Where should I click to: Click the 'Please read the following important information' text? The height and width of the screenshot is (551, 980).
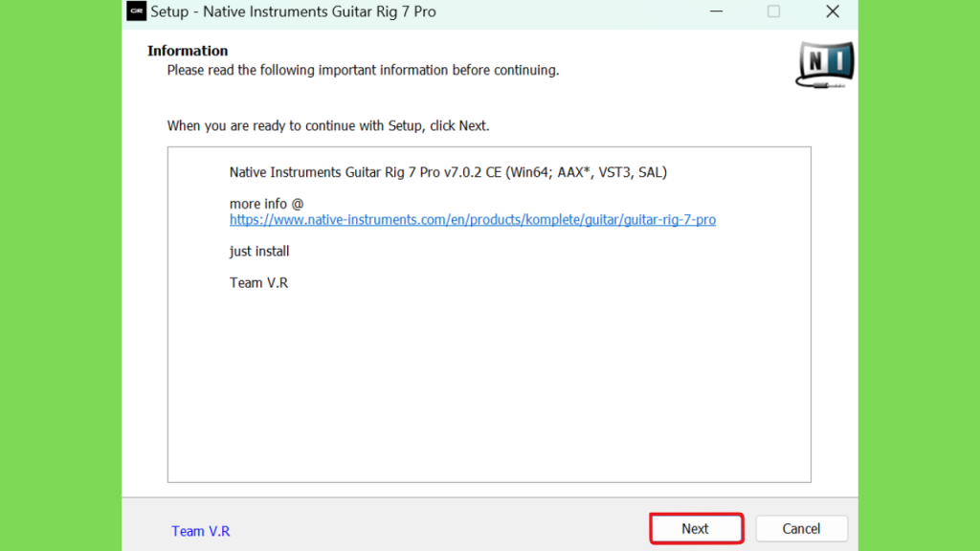point(363,70)
